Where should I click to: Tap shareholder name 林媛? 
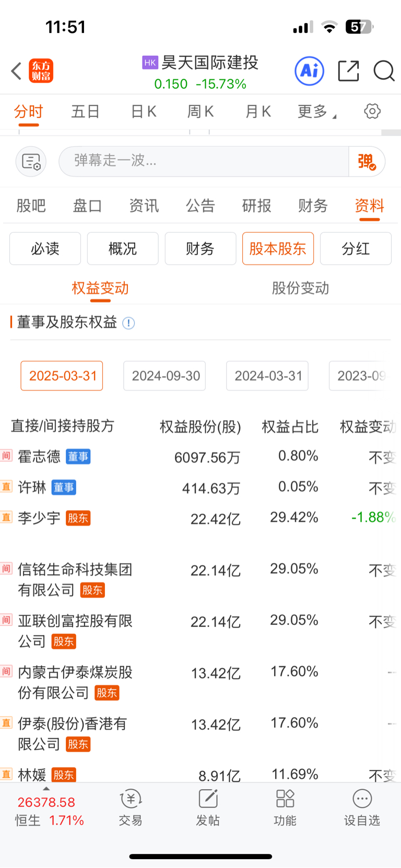click(x=32, y=775)
